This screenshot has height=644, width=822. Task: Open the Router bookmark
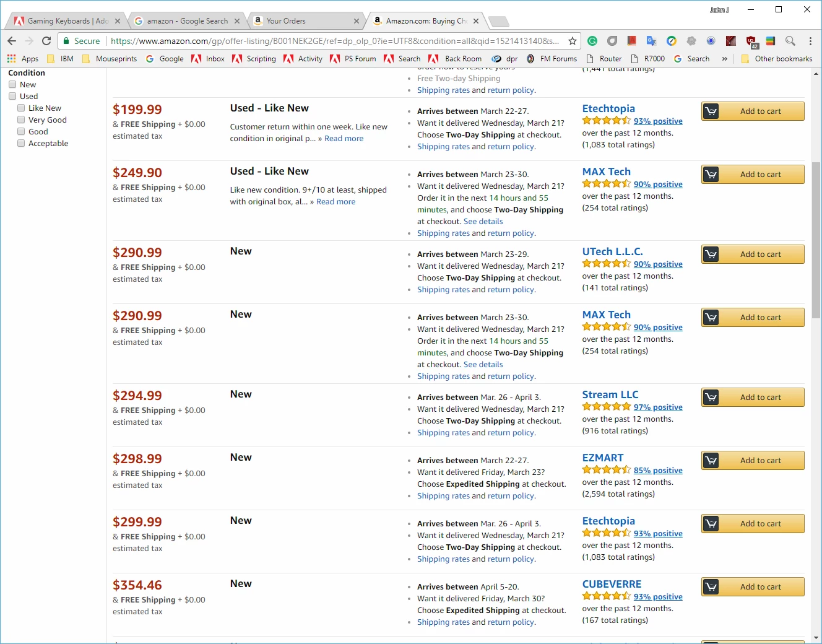pos(604,59)
